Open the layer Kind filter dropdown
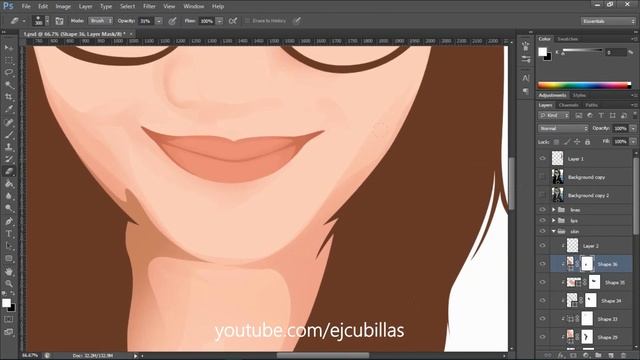Screen dimensions: 640x360 tap(554, 116)
